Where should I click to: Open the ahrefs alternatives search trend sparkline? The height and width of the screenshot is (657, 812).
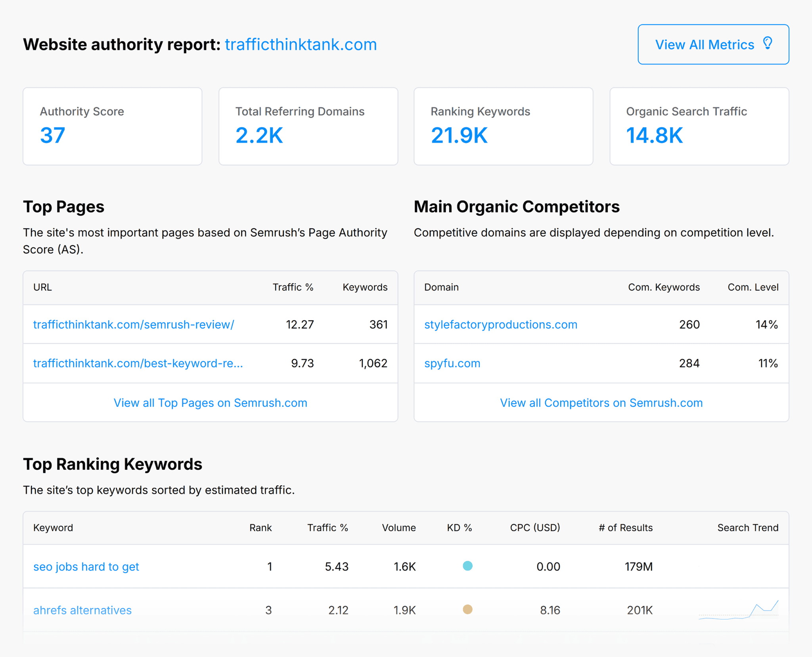738,610
